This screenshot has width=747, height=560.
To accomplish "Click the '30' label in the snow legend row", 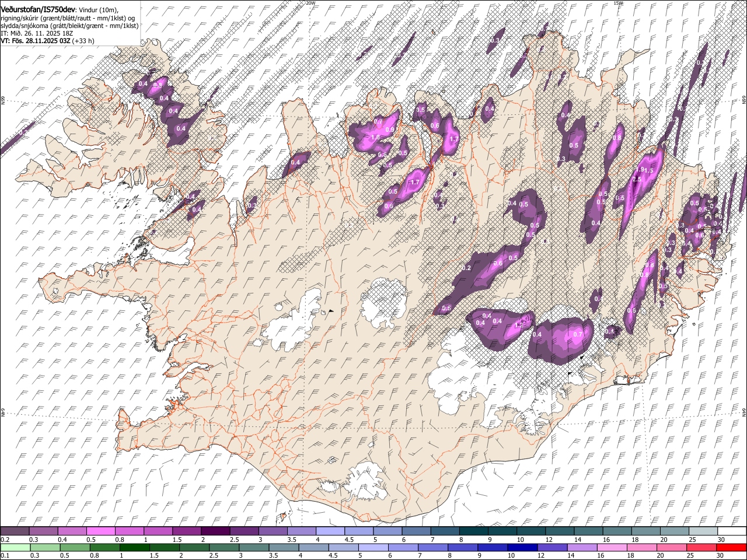I will [x=721, y=540].
